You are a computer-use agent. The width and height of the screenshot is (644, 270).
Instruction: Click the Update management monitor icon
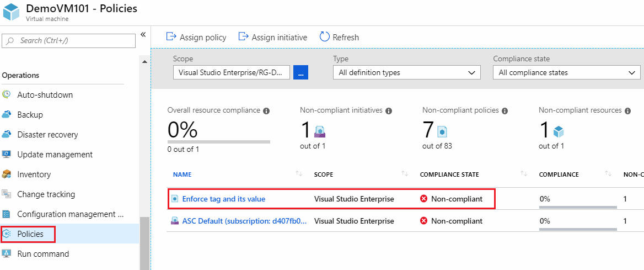[x=7, y=155]
